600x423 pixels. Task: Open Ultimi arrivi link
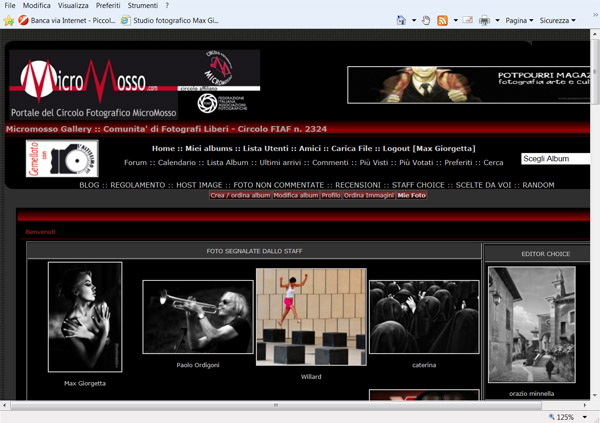pyautogui.click(x=280, y=163)
